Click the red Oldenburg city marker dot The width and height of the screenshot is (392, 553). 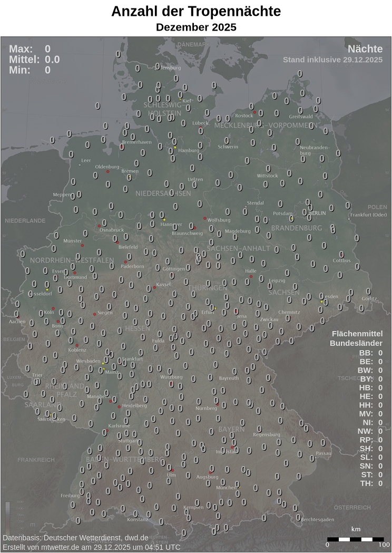click(x=107, y=172)
